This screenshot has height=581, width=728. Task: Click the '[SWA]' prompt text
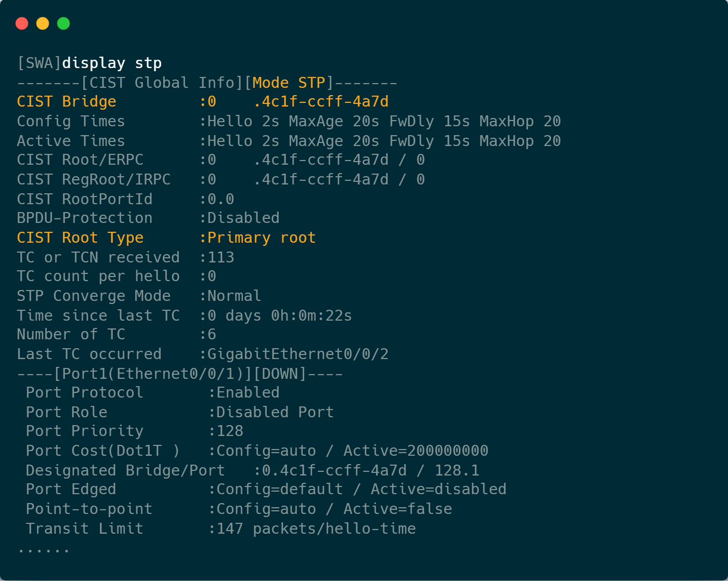point(39,63)
